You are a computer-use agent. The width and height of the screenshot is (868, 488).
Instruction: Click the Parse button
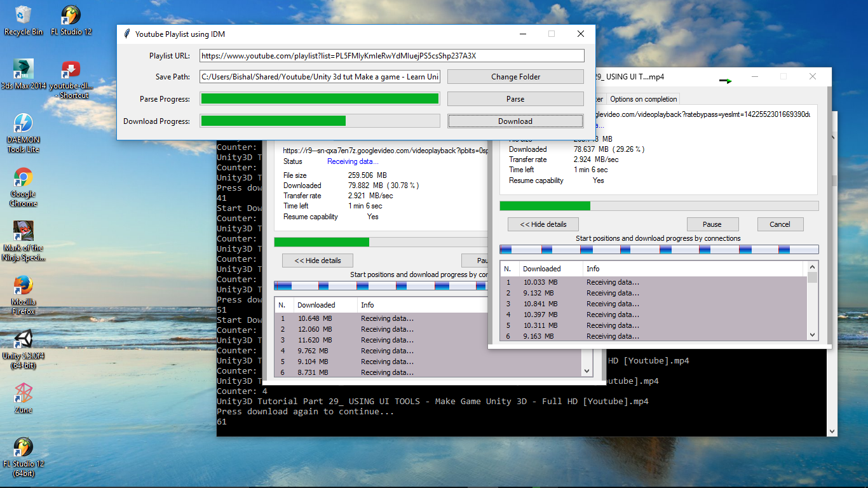click(x=515, y=99)
